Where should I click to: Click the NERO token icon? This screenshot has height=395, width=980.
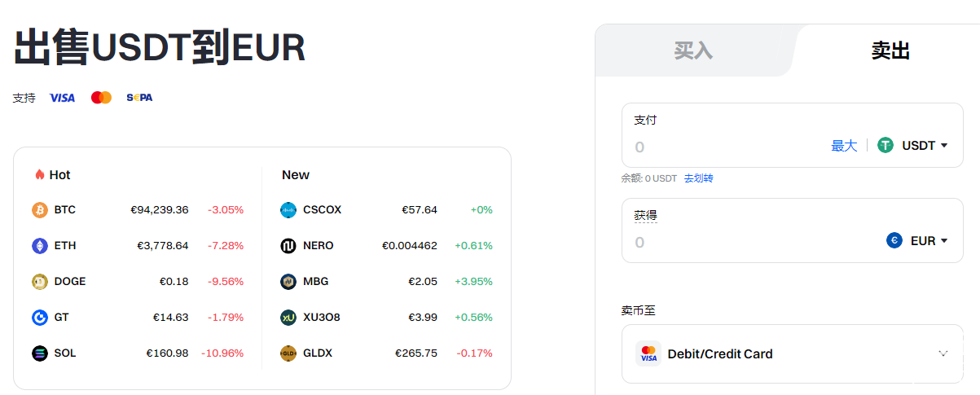288,246
